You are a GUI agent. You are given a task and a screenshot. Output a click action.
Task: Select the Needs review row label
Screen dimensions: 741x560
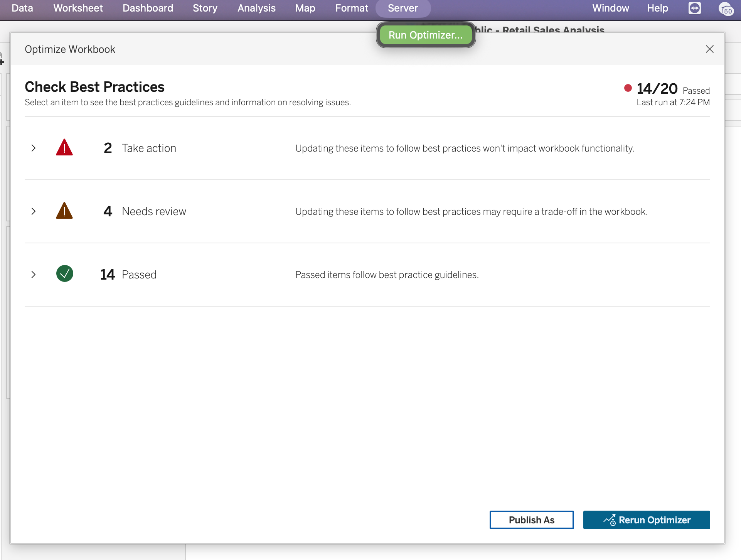[x=154, y=211]
